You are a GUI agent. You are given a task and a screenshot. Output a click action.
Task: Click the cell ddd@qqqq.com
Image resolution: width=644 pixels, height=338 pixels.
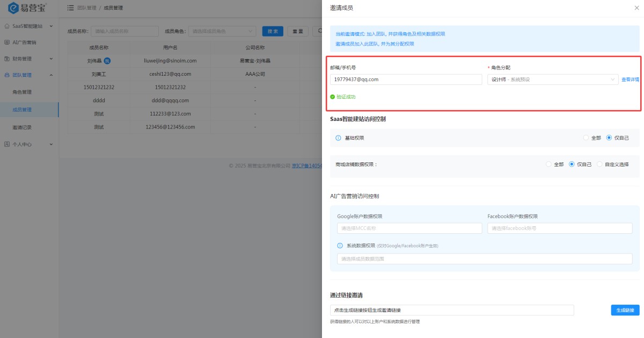pyautogui.click(x=171, y=100)
